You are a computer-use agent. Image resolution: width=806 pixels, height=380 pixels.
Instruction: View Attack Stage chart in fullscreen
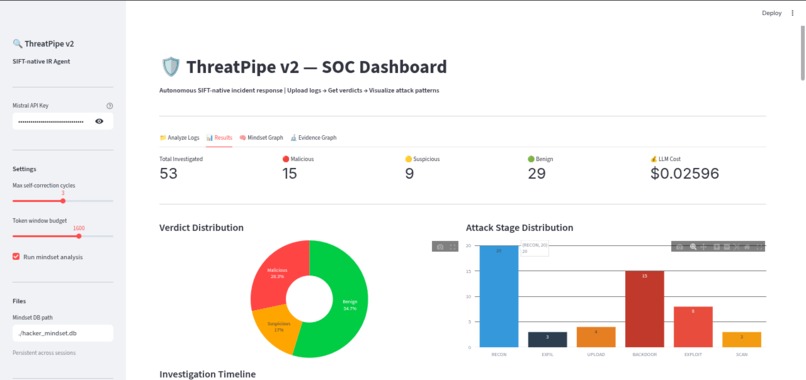pyautogui.click(x=760, y=247)
